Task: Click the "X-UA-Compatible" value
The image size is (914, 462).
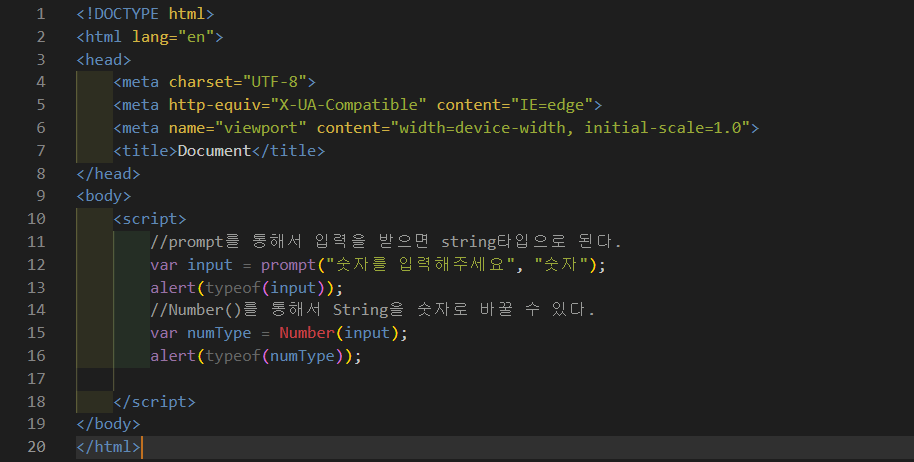Action: point(349,105)
